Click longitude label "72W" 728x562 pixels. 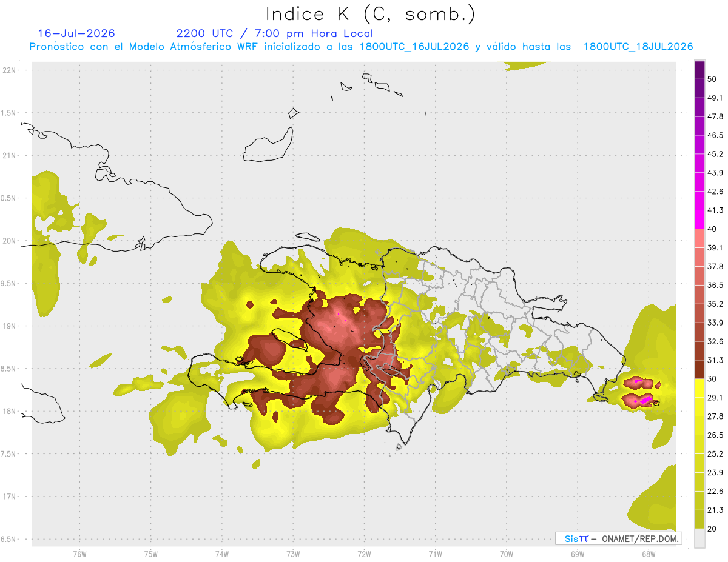364,554
